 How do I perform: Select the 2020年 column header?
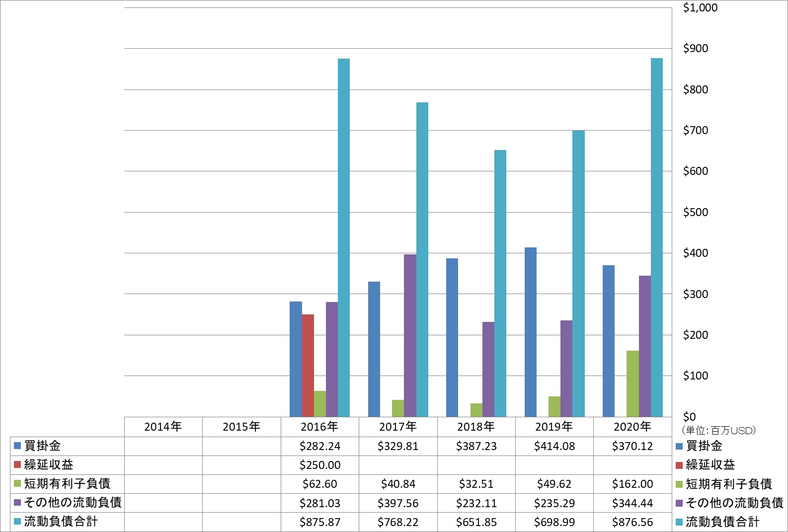pos(632,427)
